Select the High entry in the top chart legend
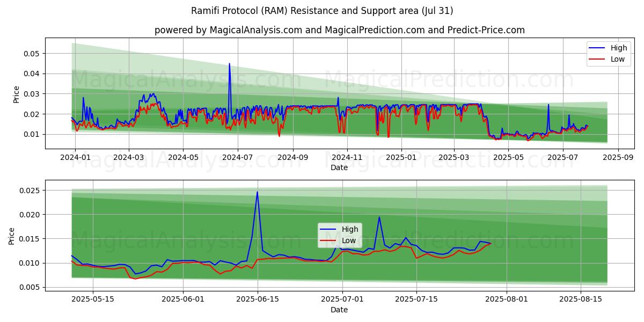 click(x=608, y=48)
